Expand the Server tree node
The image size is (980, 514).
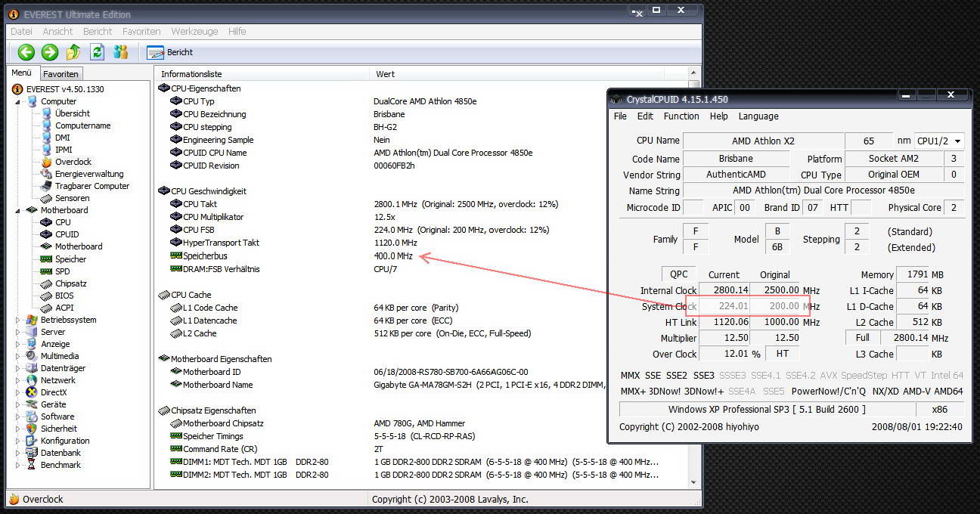[x=19, y=332]
